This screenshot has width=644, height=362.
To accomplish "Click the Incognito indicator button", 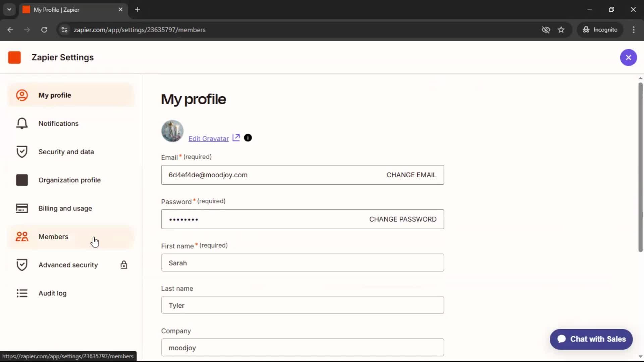I will 600,30.
